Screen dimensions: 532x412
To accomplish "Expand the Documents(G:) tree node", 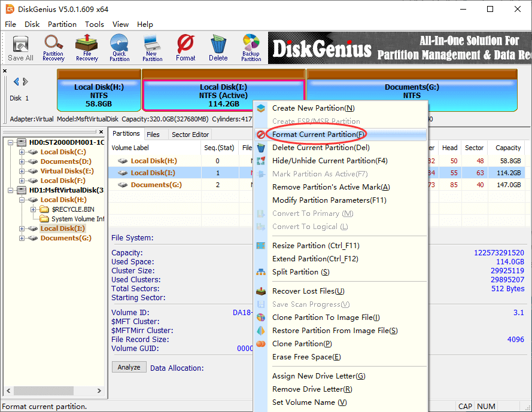I will (x=22, y=238).
